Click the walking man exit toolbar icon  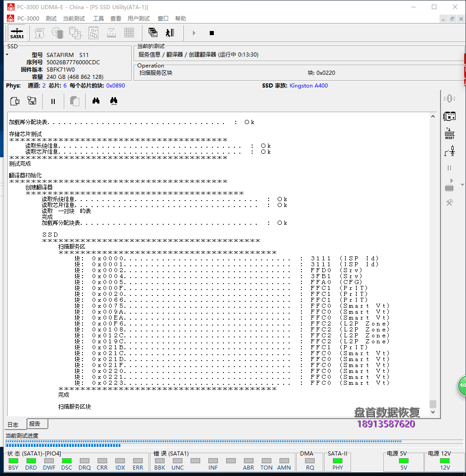tap(170, 32)
